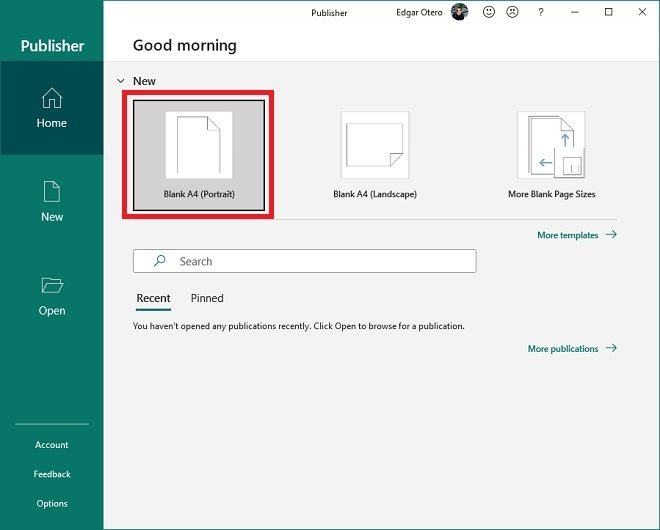Viewport: 660px width, 530px height.
Task: Click the 'You haven't opened any publications recently' message
Action: [299, 326]
